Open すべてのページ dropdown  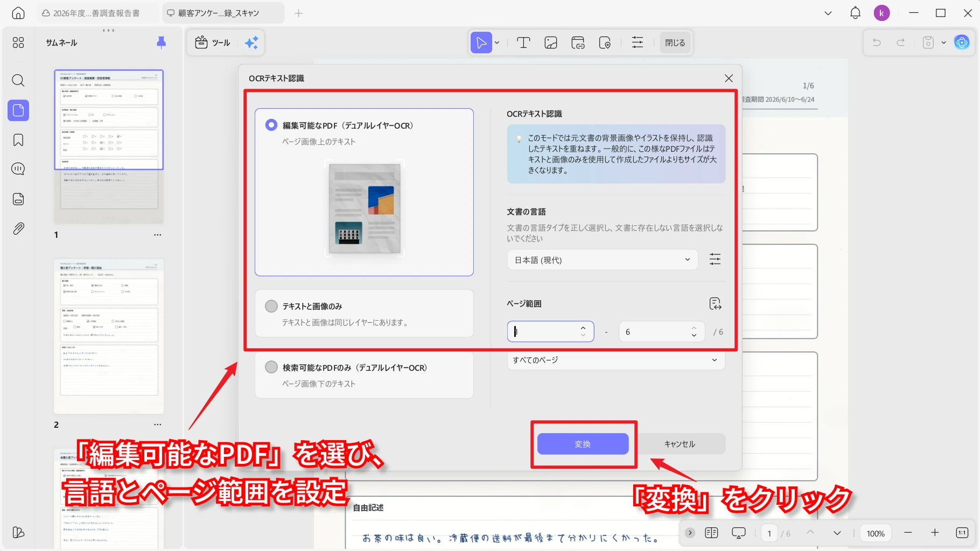(x=616, y=360)
